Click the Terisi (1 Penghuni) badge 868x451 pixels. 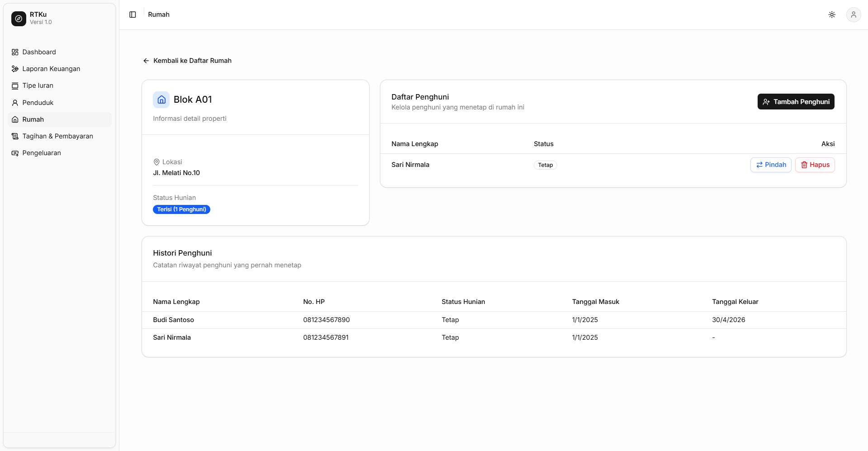(181, 209)
